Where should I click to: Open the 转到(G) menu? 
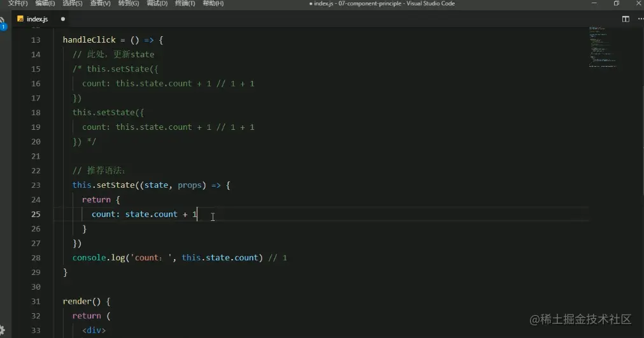coord(129,3)
